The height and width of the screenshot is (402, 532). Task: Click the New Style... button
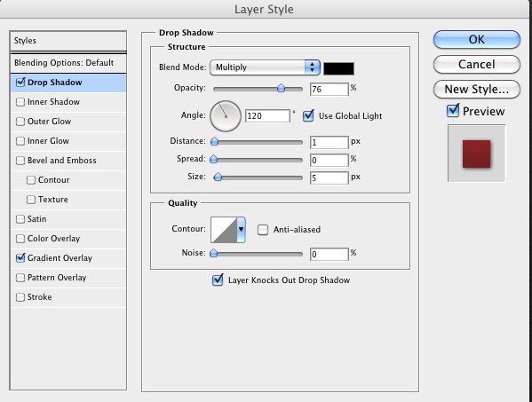coord(476,89)
